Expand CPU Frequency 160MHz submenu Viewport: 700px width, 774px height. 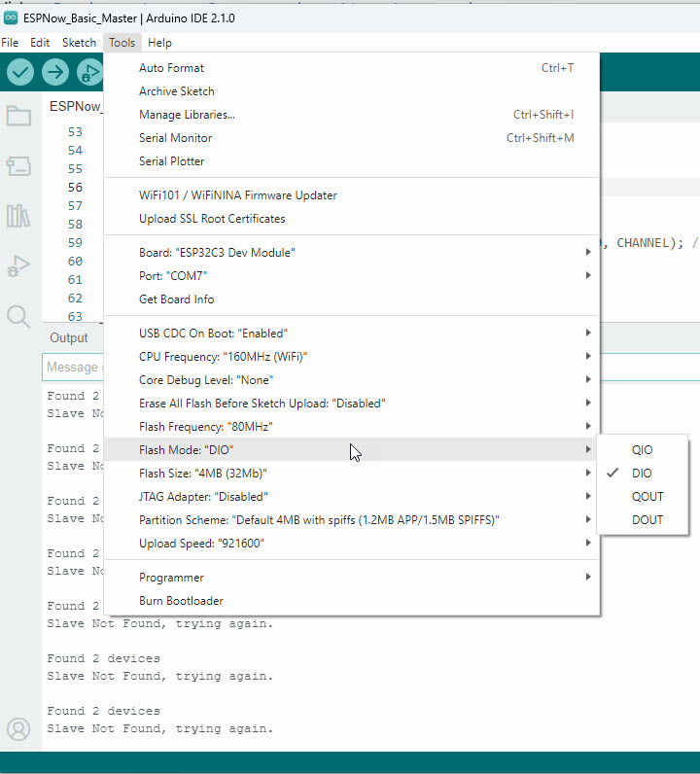point(352,357)
